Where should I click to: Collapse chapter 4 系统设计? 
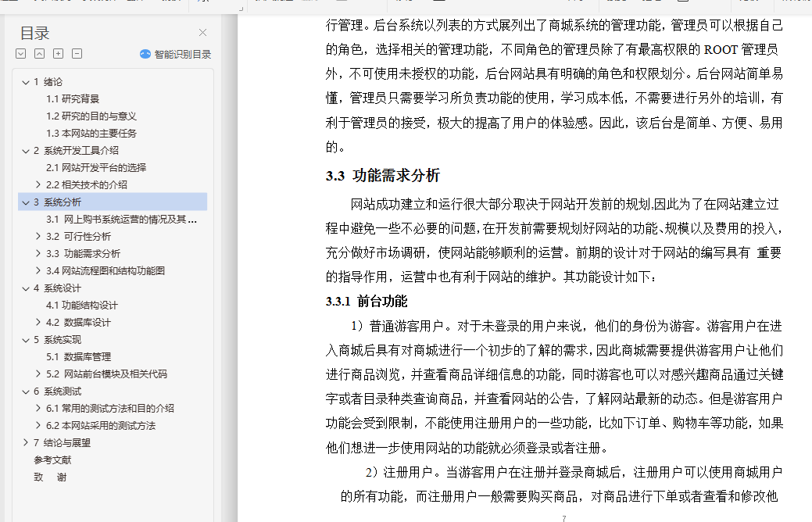[25, 288]
